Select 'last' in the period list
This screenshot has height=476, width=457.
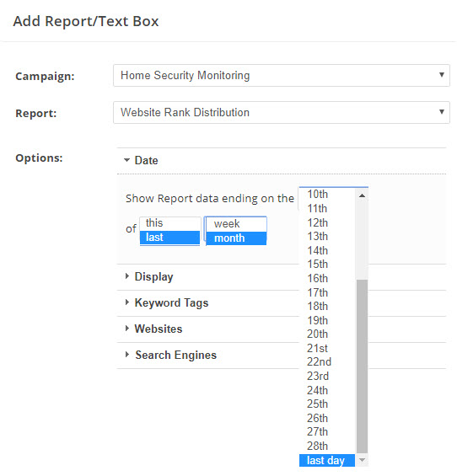click(x=169, y=238)
